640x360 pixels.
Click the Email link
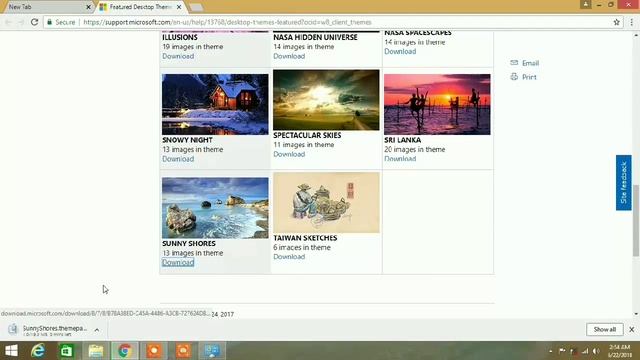click(530, 63)
